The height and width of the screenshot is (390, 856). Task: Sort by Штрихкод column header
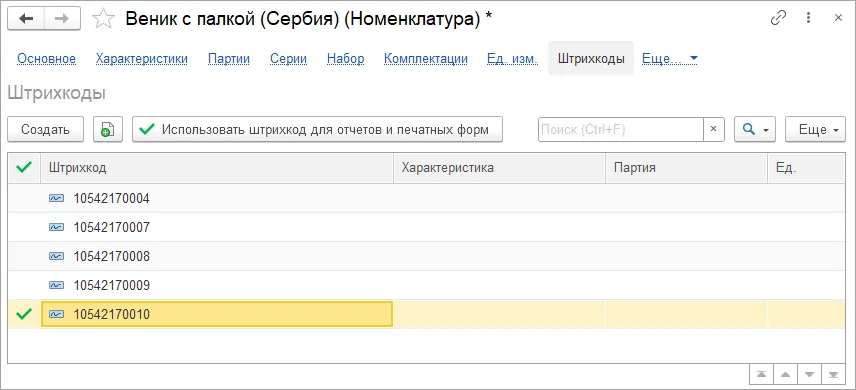[x=217, y=168]
